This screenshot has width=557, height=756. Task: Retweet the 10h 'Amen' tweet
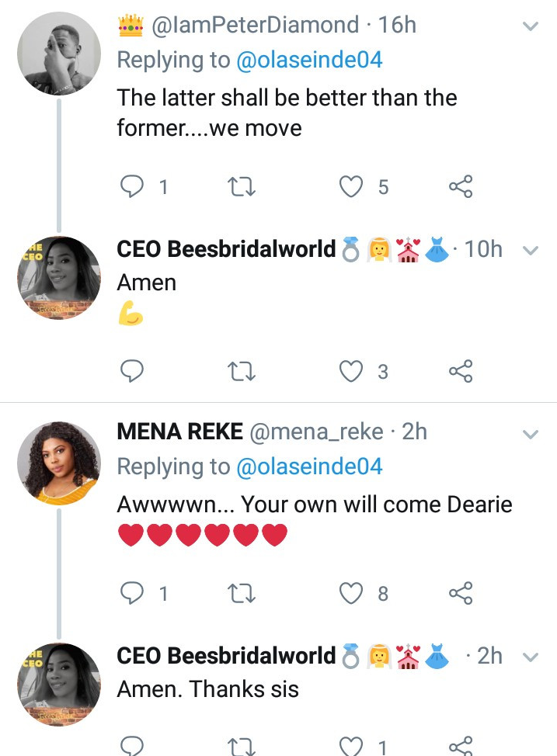tap(243, 372)
